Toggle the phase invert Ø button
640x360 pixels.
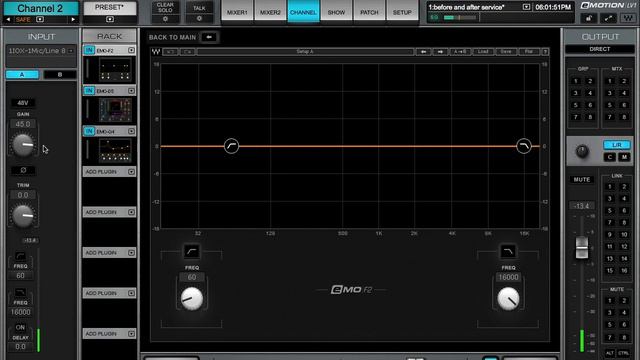pyautogui.click(x=23, y=170)
